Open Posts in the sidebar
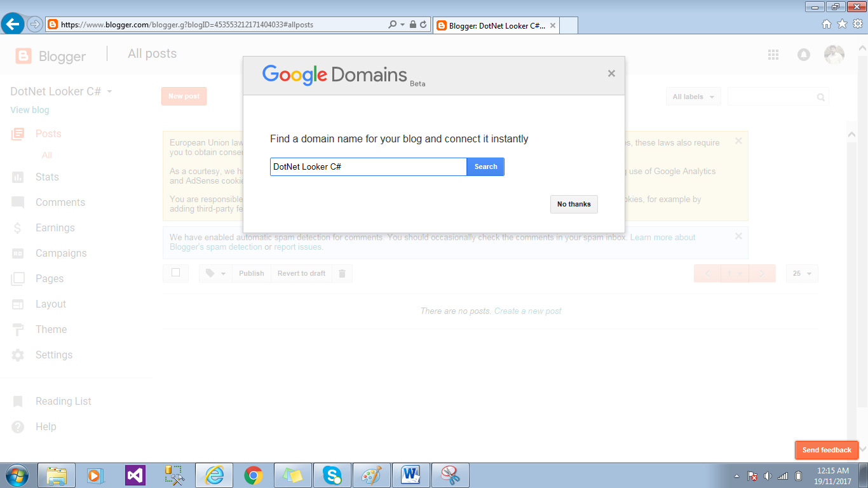Viewport: 868px width, 488px height. pos(48,133)
